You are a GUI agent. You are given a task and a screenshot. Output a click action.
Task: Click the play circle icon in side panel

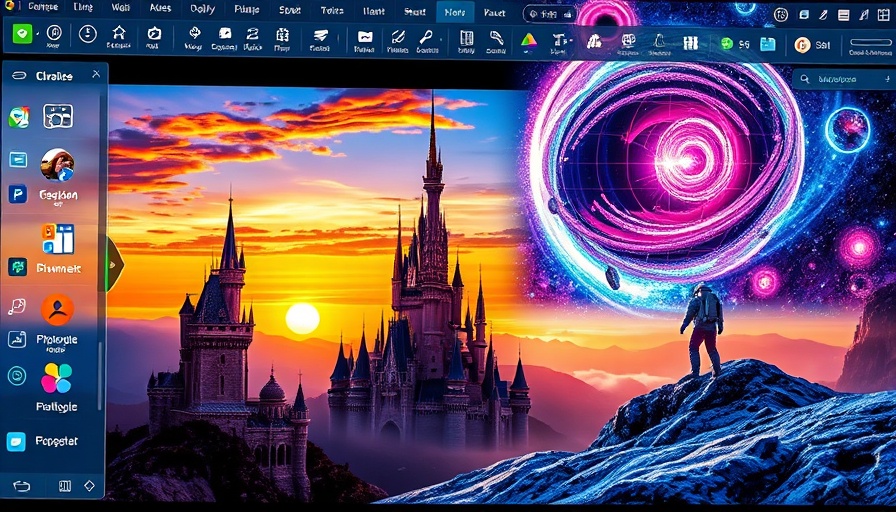(17, 375)
